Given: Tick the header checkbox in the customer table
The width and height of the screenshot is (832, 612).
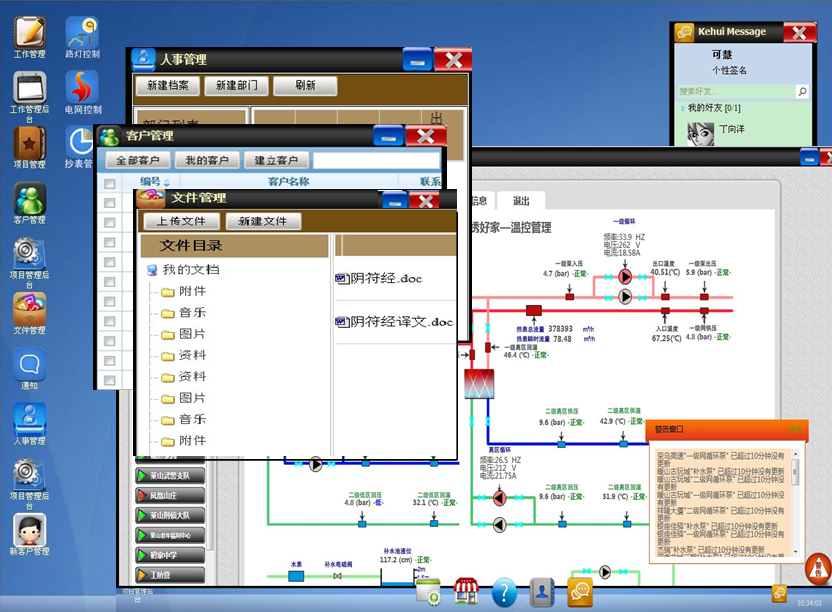Looking at the screenshot, I should pyautogui.click(x=110, y=183).
